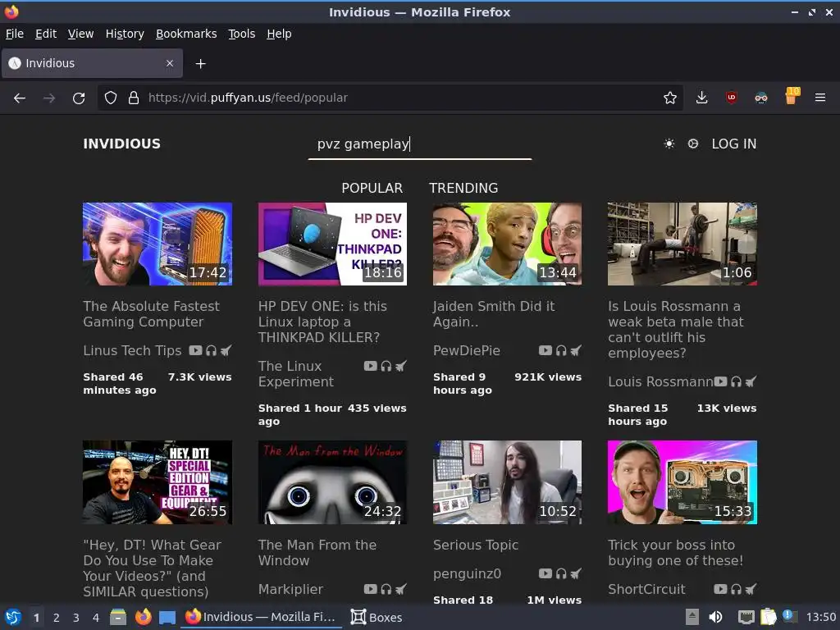Viewport: 840px width, 630px height.
Task: Click the LOG IN link
Action: tap(734, 144)
